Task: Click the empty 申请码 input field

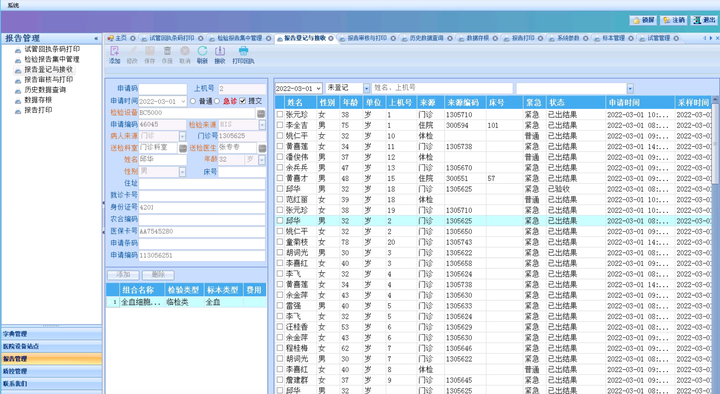Action: tap(163, 89)
